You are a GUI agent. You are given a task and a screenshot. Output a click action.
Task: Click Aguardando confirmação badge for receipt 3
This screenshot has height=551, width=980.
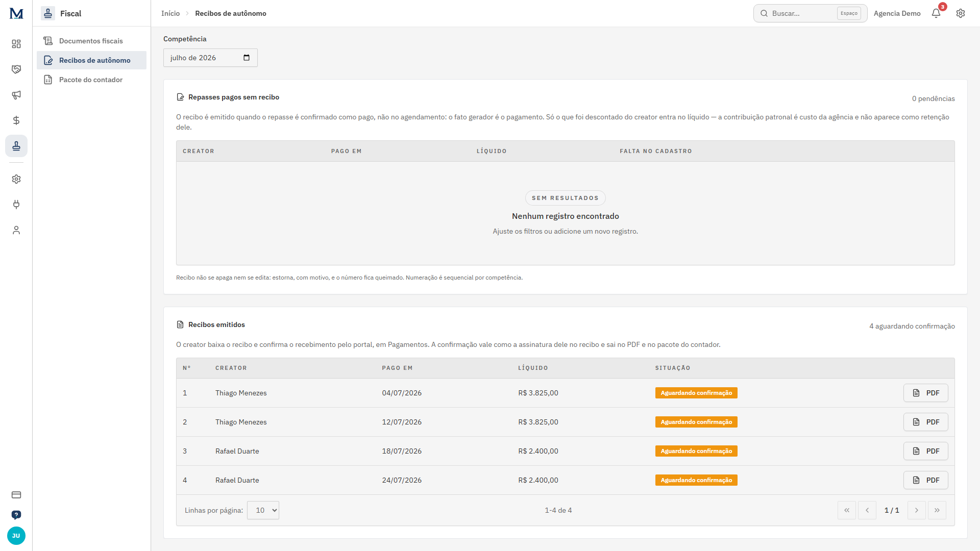click(696, 451)
